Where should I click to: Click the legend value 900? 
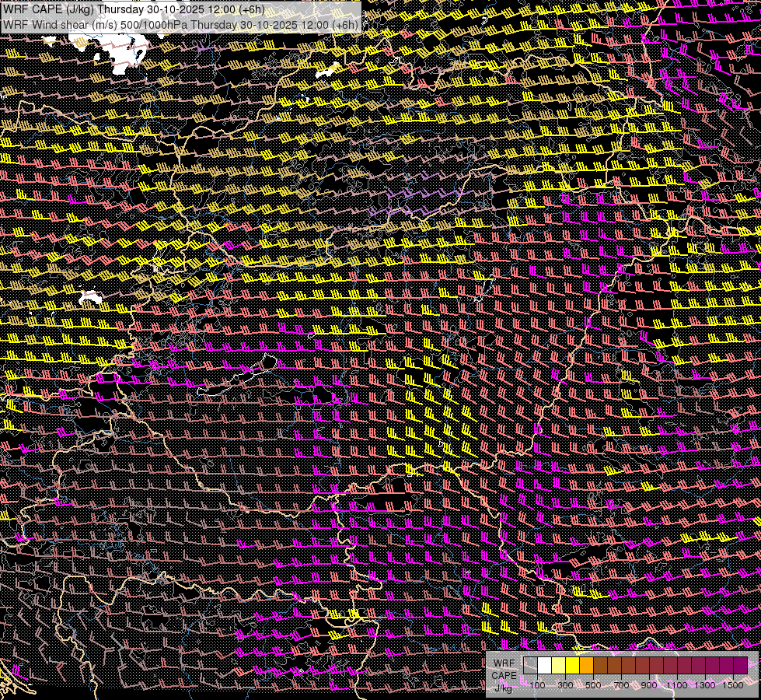[x=649, y=685]
